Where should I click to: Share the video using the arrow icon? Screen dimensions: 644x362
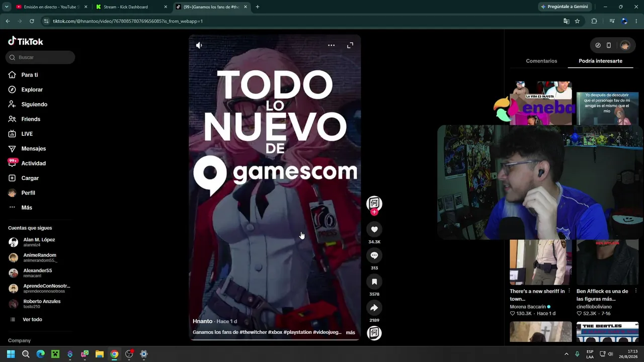pos(374,308)
